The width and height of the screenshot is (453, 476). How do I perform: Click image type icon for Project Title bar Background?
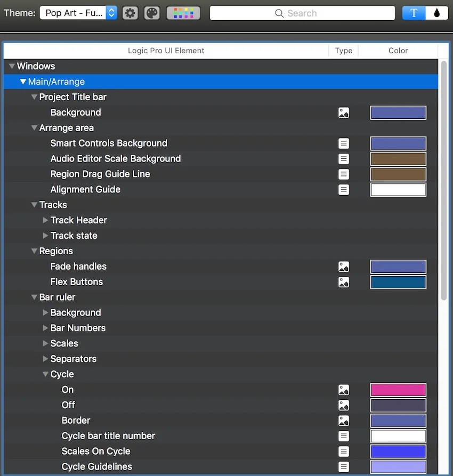(x=343, y=112)
